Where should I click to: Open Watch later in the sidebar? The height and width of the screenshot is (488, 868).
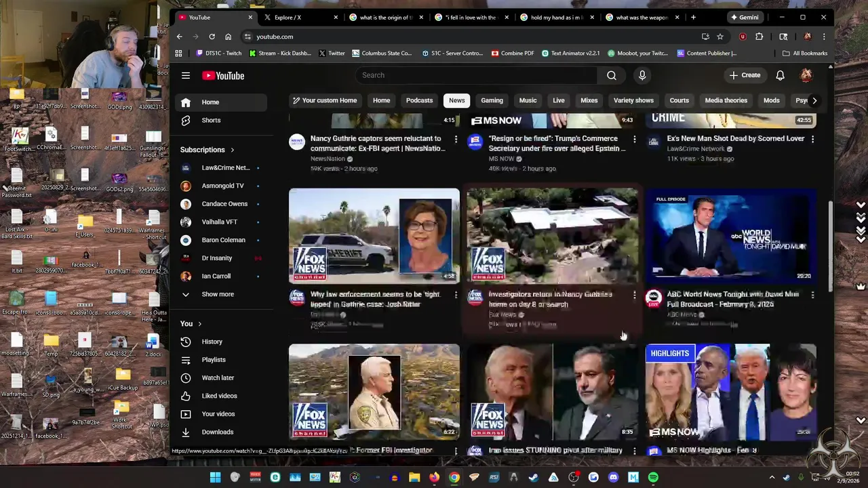(222, 378)
